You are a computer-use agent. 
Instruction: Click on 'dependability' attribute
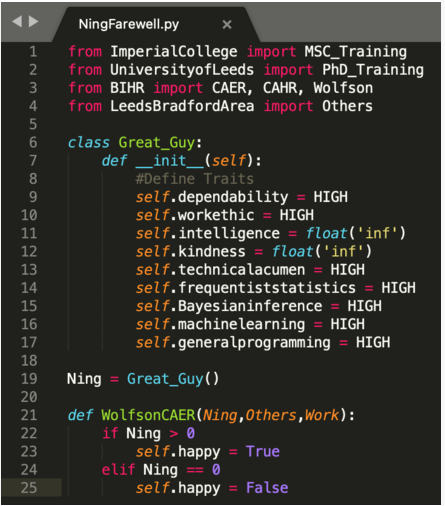point(233,197)
